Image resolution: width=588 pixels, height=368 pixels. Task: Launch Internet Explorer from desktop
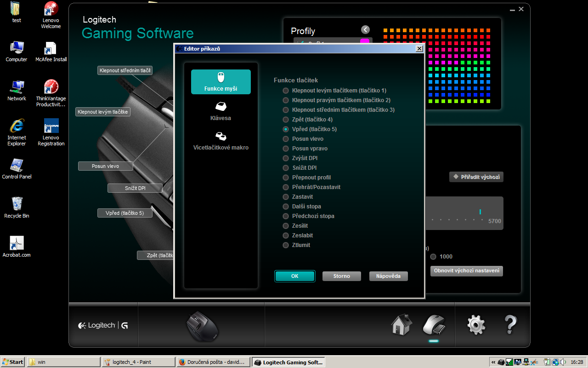tap(17, 132)
